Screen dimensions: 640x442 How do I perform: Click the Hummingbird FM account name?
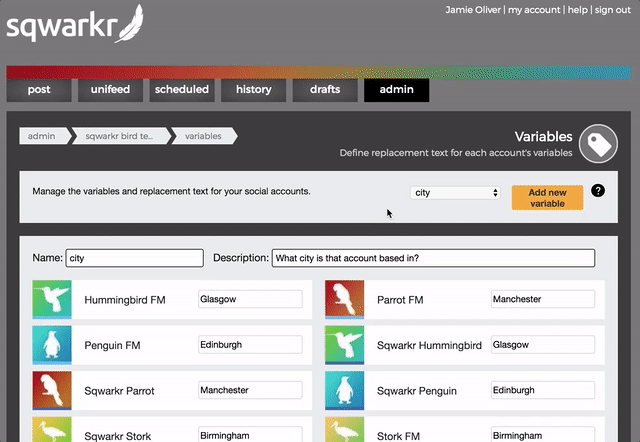pyautogui.click(x=125, y=300)
